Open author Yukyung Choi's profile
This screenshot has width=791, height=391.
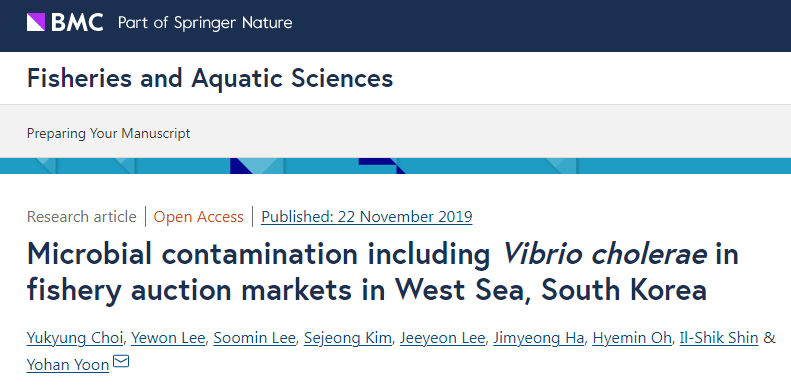[75, 338]
